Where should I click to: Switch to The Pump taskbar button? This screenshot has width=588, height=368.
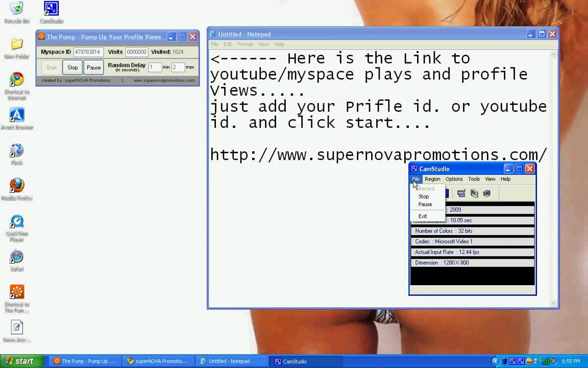coord(85,361)
